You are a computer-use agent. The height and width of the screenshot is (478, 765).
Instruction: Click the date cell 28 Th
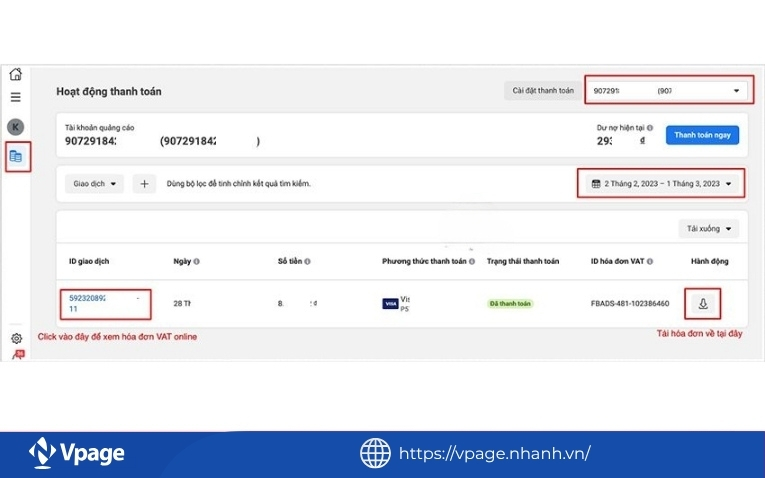point(182,303)
